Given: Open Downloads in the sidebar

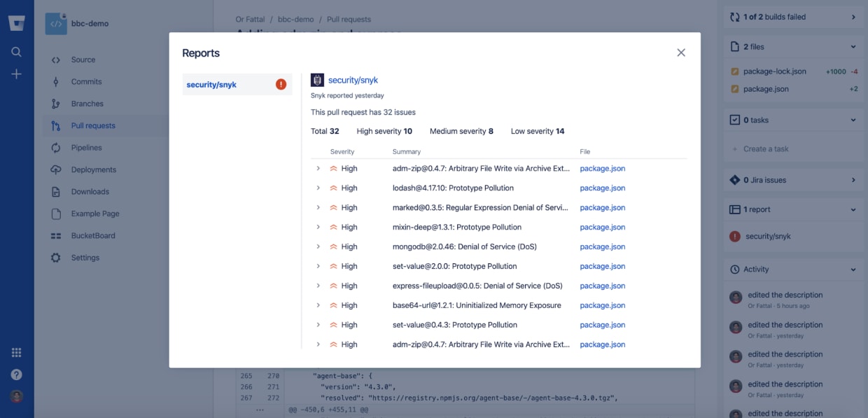Looking at the screenshot, I should pos(90,192).
